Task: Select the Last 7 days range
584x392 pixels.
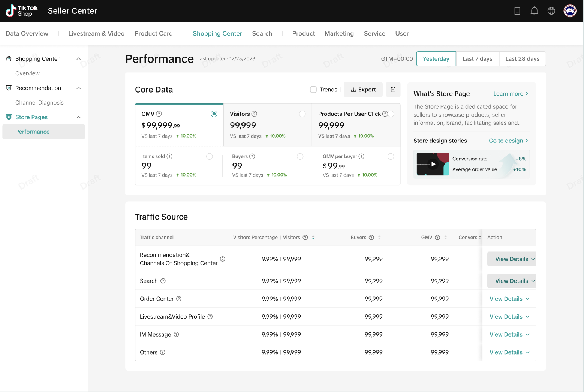Action: pos(477,59)
